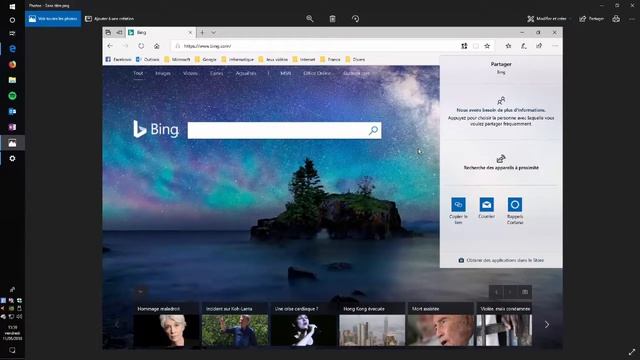Enter fullscreen using the diagonal arrows icon
The width and height of the screenshot is (640, 360).
tap(632, 352)
